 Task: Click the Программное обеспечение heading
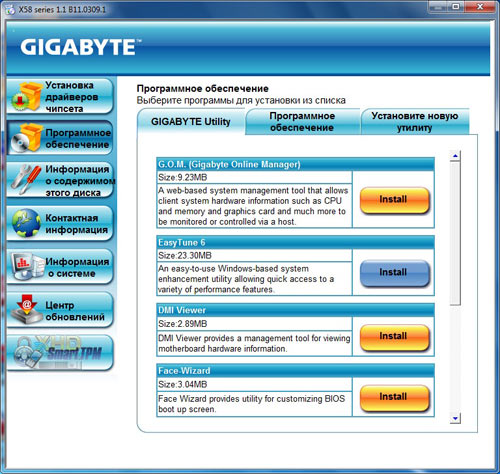point(203,89)
